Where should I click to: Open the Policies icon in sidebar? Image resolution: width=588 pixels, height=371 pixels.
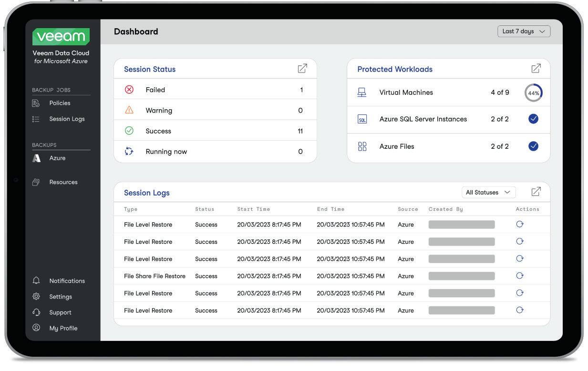pos(36,103)
